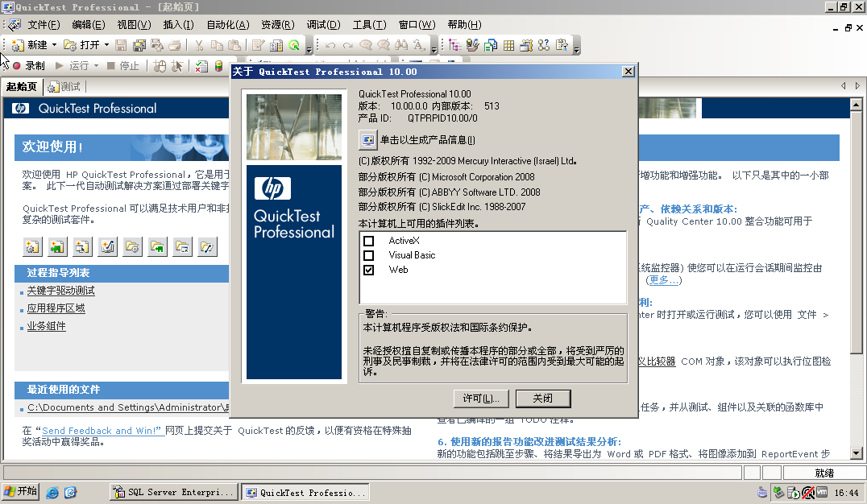Click the Stop button in automation toolbar

coord(122,66)
